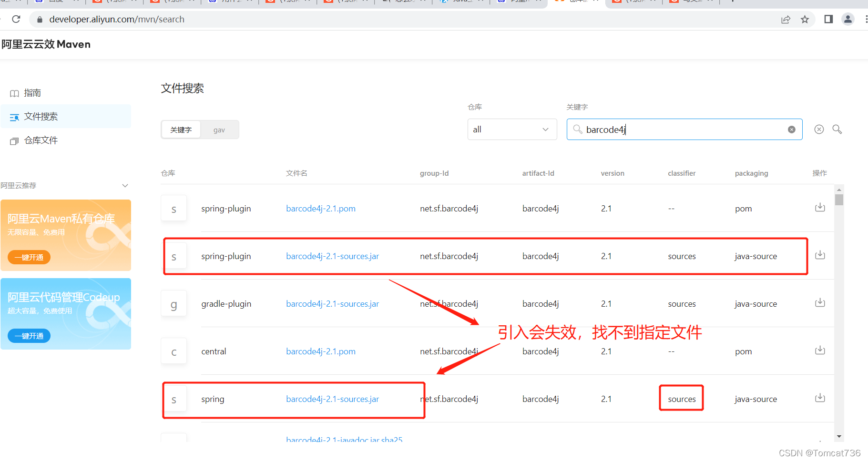The width and height of the screenshot is (868, 461).
Task: Click the 仓库文件 sidebar icon
Action: coord(14,140)
